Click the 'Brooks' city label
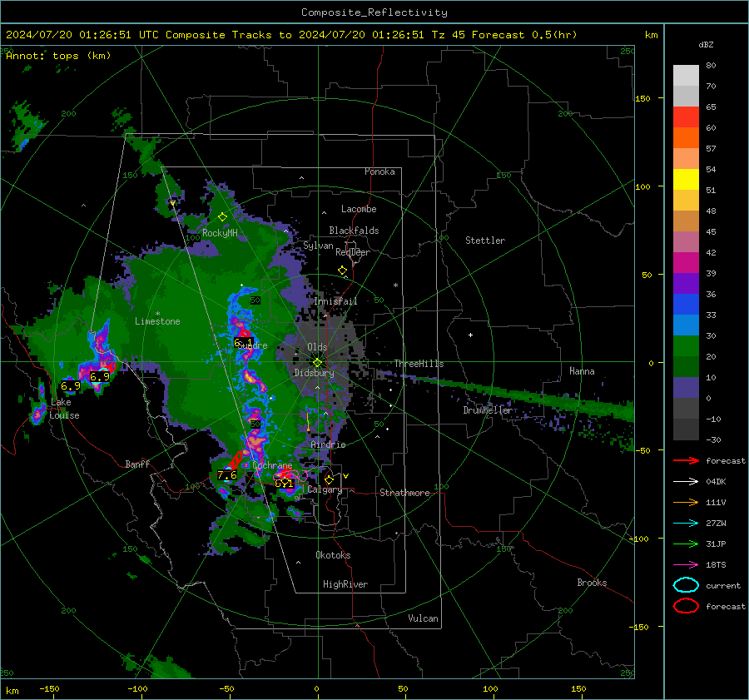Viewport: 749px width, 700px height. (592, 583)
